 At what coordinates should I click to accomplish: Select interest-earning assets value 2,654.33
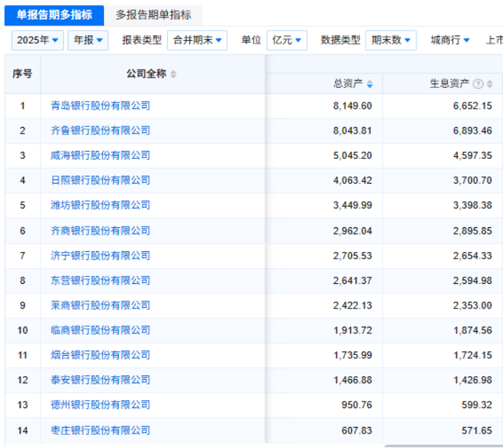click(x=472, y=256)
